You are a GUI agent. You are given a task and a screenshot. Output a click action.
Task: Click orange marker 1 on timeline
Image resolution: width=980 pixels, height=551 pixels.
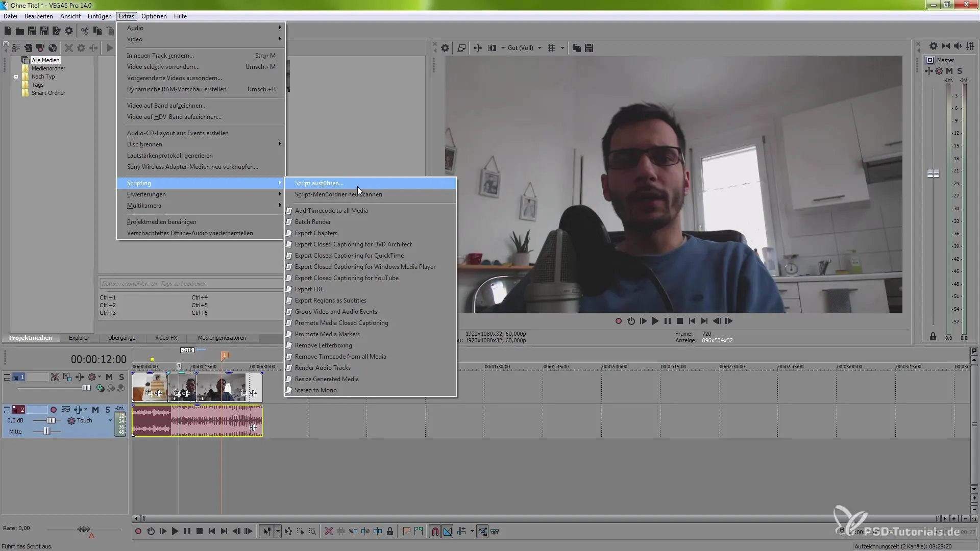pyautogui.click(x=224, y=355)
